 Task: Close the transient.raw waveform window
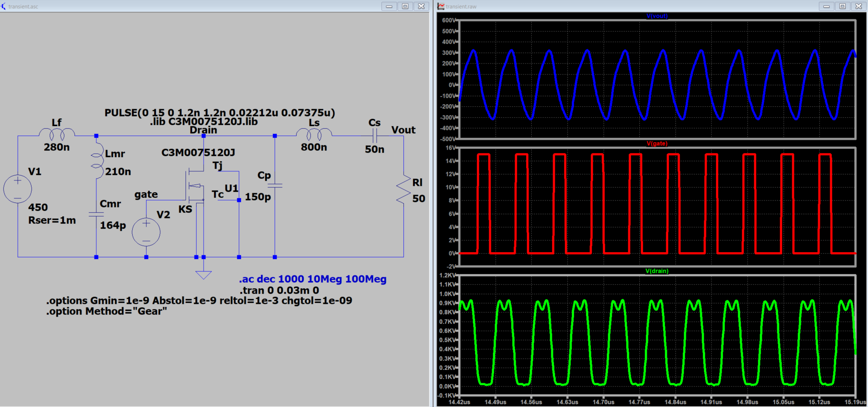[x=858, y=6]
